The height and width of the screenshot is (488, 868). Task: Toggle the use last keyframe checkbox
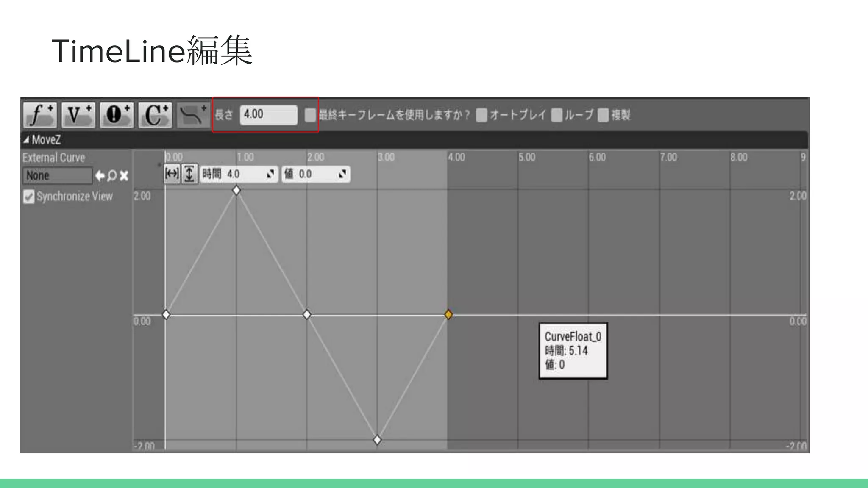coord(310,115)
